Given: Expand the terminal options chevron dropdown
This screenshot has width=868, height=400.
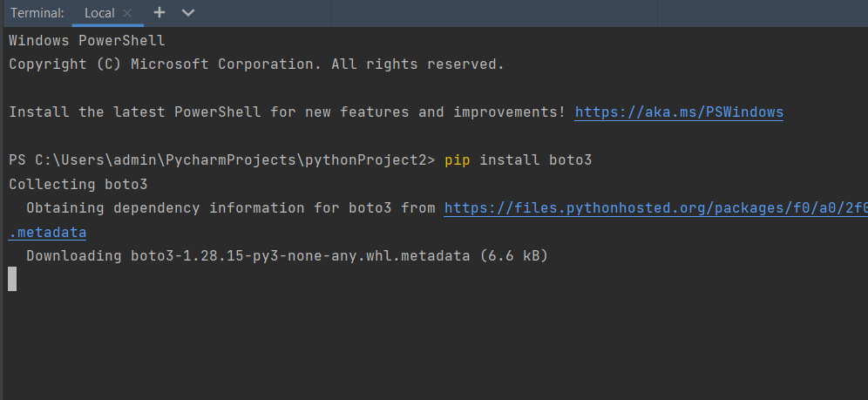Looking at the screenshot, I should (x=187, y=13).
